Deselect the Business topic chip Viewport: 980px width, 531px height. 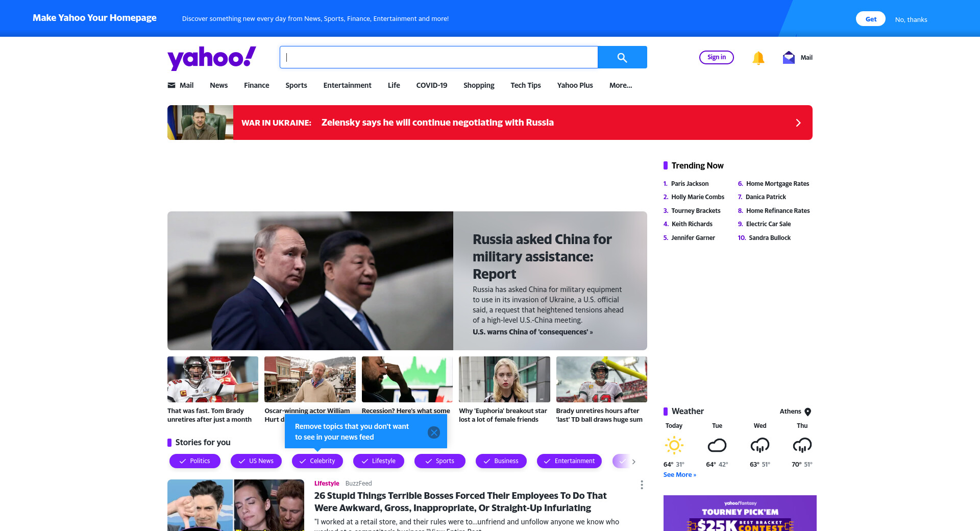(x=501, y=461)
